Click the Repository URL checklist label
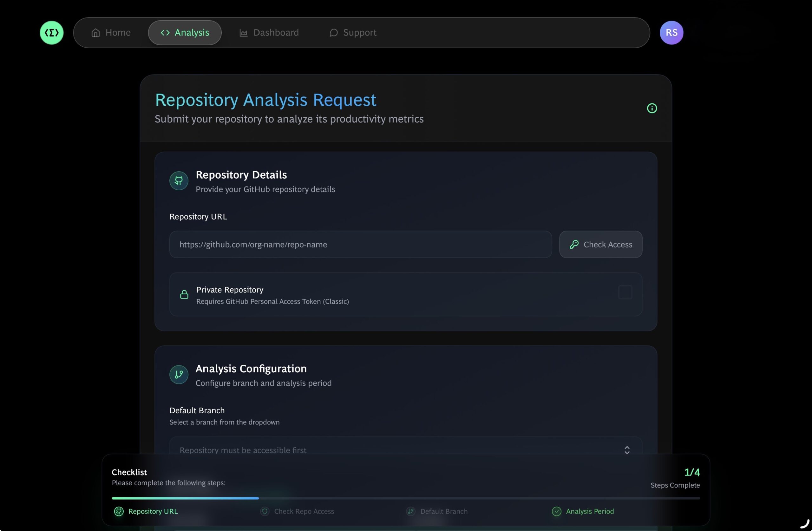Viewport: 812px width, 531px height. click(153, 511)
